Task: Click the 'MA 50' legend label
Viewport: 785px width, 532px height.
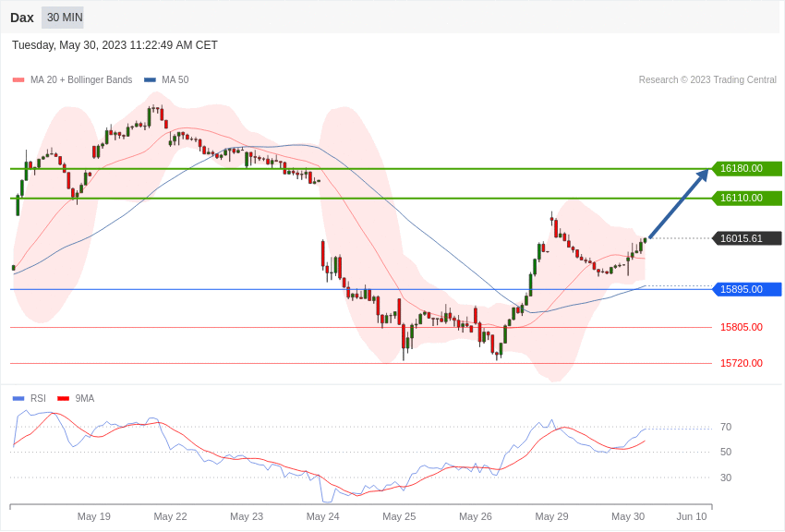Action: pyautogui.click(x=175, y=79)
